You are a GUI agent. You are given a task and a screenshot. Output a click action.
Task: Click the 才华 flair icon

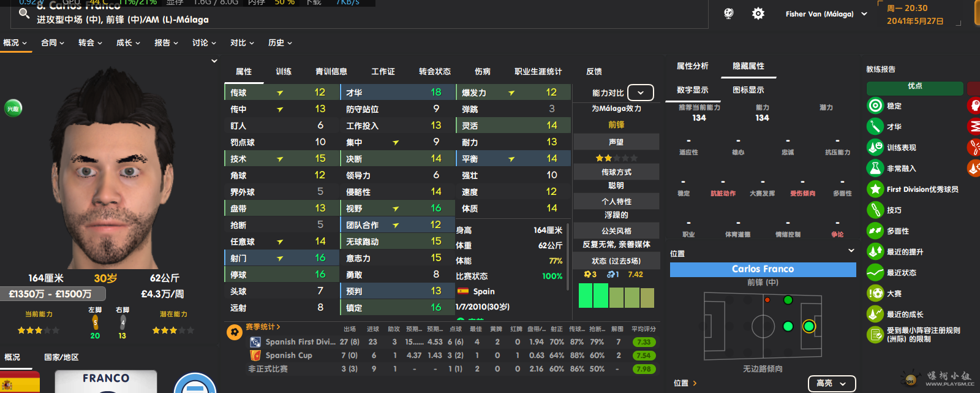pos(875,126)
